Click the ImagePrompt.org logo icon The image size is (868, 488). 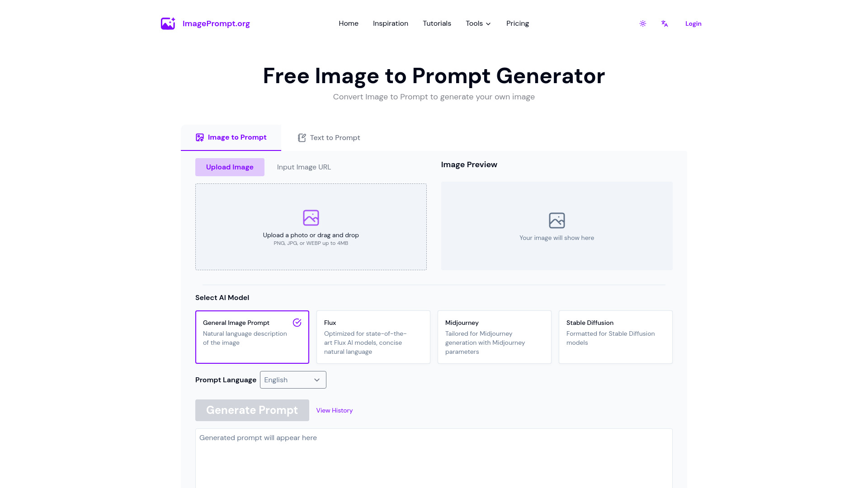[168, 23]
